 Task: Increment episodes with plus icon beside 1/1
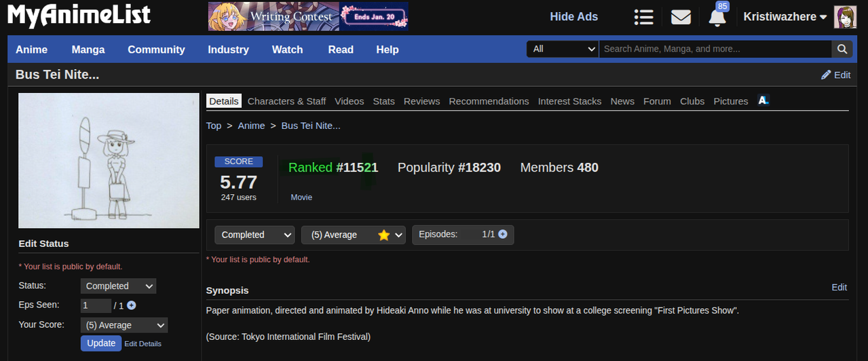[503, 234]
